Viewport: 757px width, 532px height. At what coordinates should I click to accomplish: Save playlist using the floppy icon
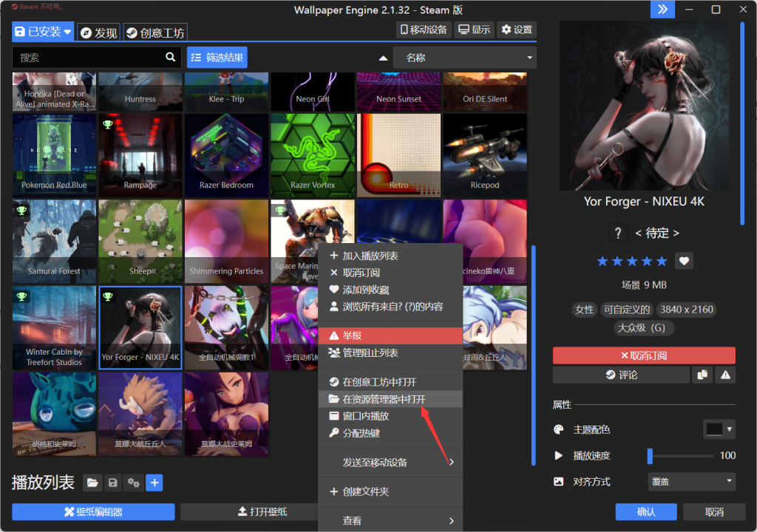point(113,482)
